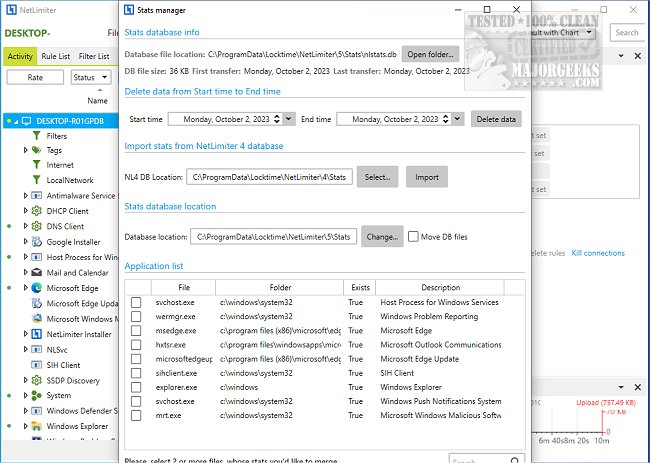The image size is (650, 463).
Task: Click the Stats manager title bar logo
Action: 129,10
